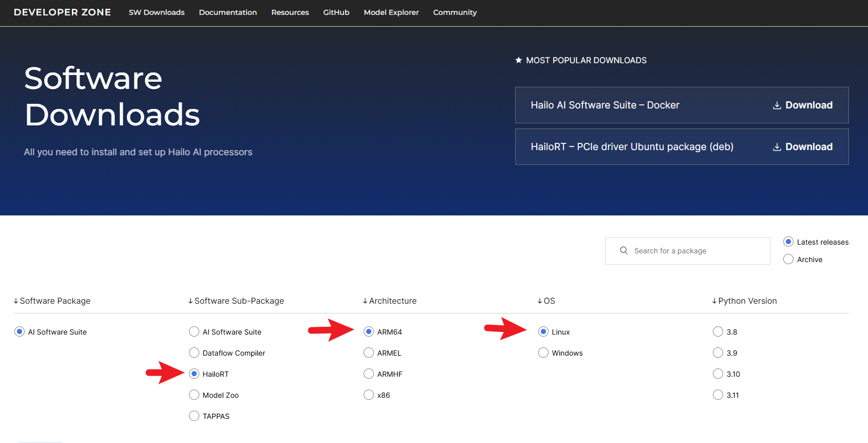This screenshot has width=868, height=443.
Task: Select the HailoRT sub-package radio
Action: pos(194,374)
